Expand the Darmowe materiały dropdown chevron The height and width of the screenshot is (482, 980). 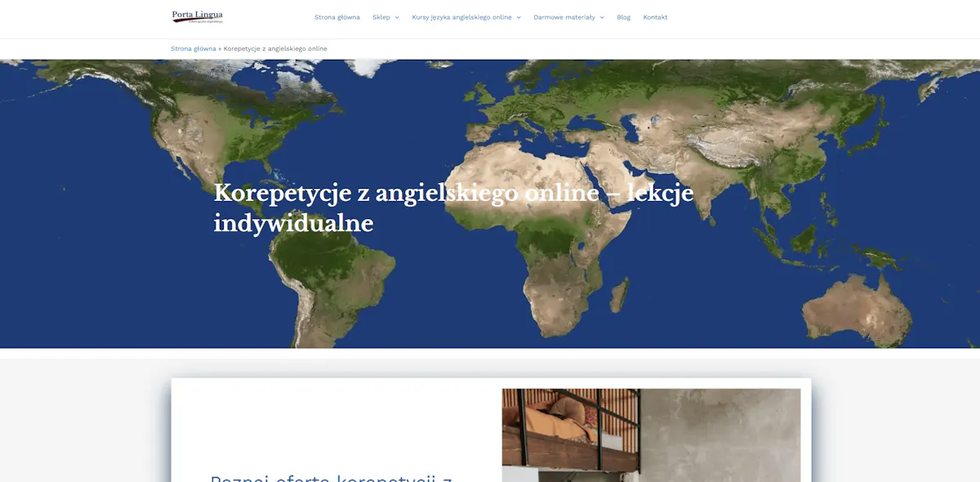click(602, 17)
